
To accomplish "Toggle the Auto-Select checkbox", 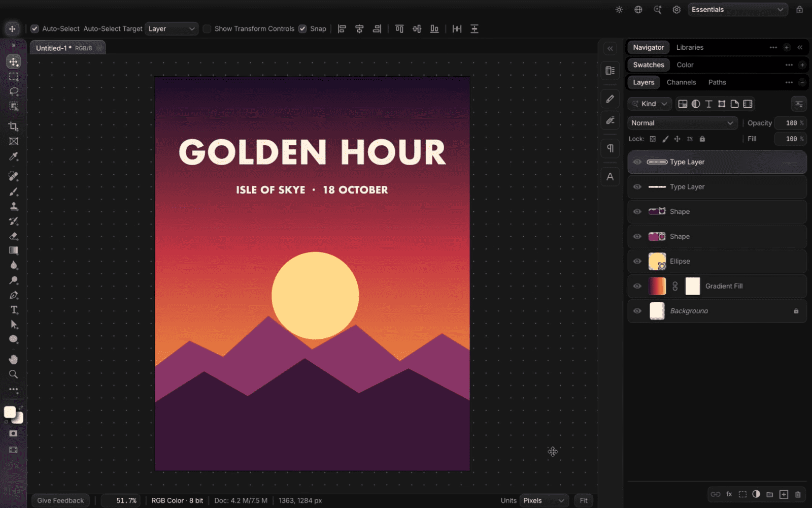I will (35, 29).
